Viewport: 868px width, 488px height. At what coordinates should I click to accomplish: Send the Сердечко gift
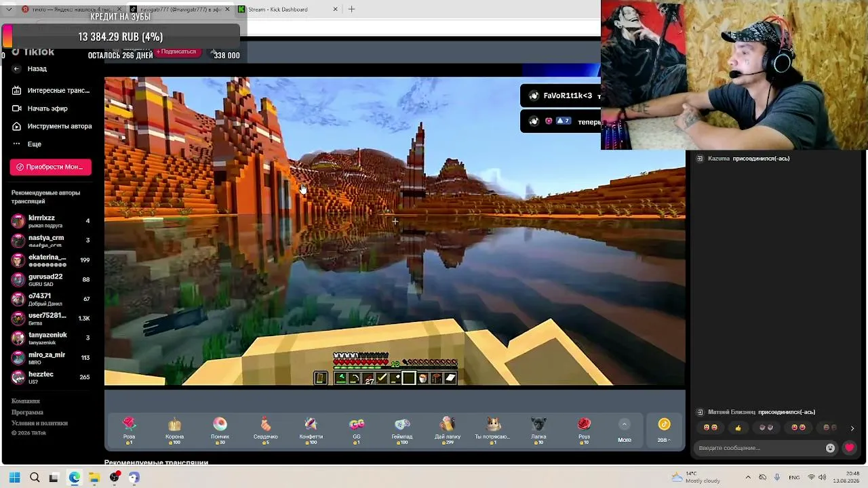265,430
